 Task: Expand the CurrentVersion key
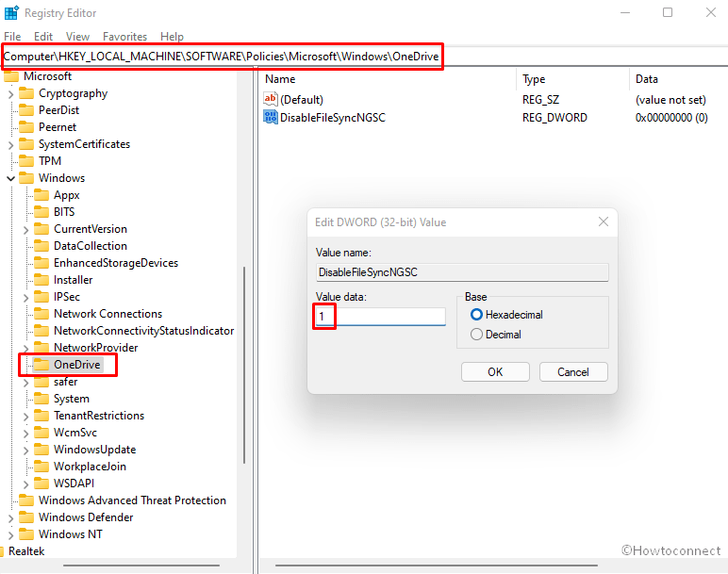click(26, 230)
